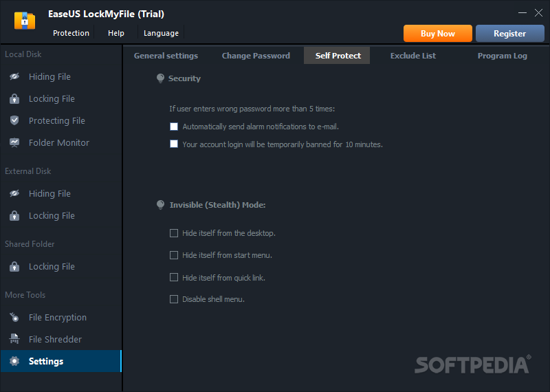The width and height of the screenshot is (550, 392).
Task: Select the Self Protect tab
Action: (x=337, y=56)
